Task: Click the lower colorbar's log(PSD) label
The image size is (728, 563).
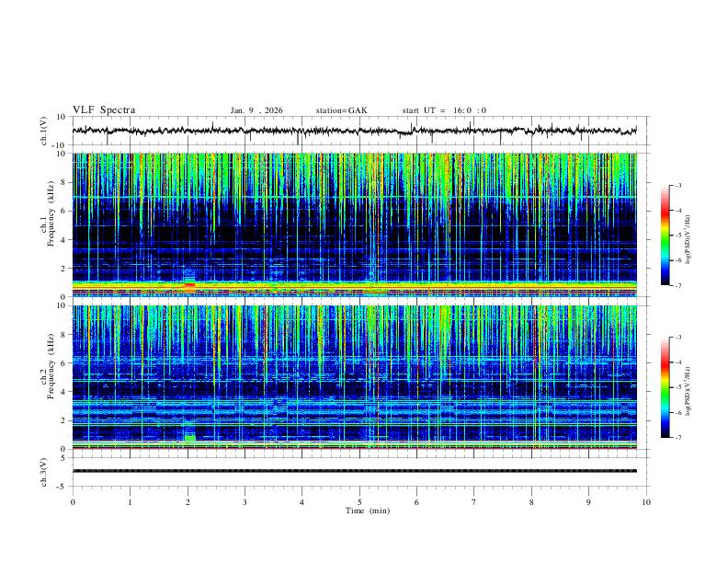Action: [688, 392]
